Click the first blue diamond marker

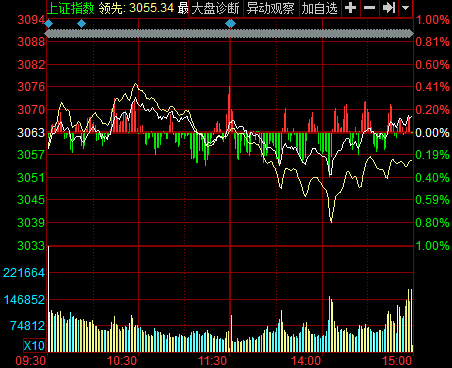(x=49, y=23)
